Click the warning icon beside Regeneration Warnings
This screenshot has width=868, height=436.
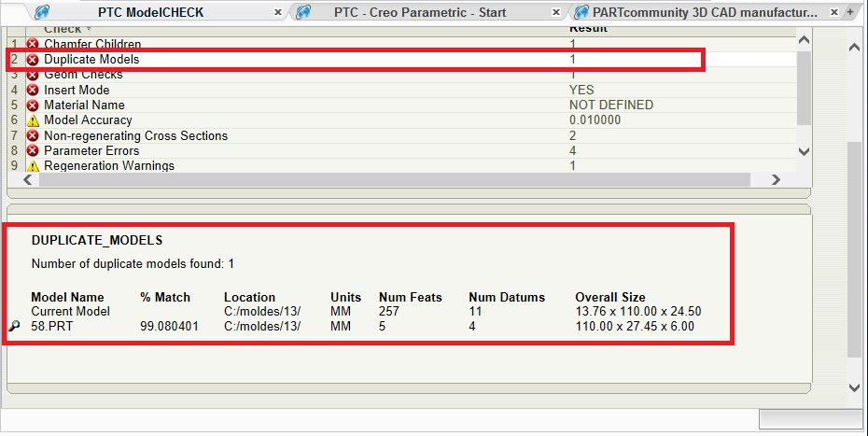coord(33,165)
